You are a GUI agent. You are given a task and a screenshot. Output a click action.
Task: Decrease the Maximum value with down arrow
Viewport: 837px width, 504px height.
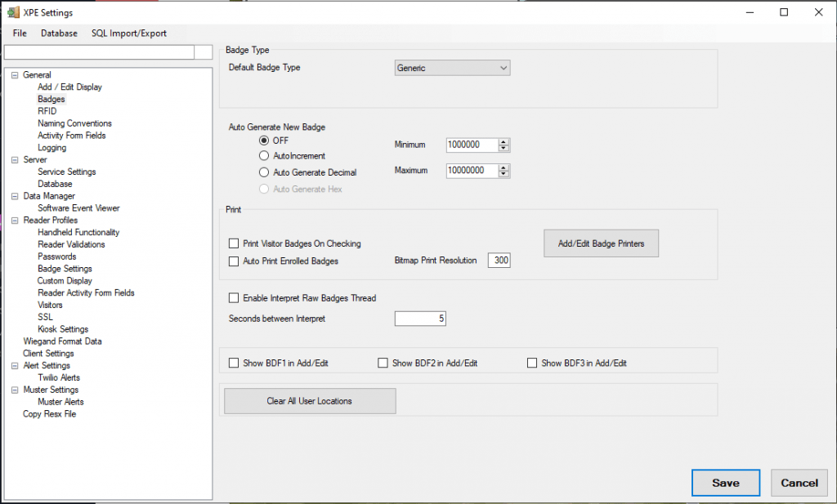pos(504,173)
